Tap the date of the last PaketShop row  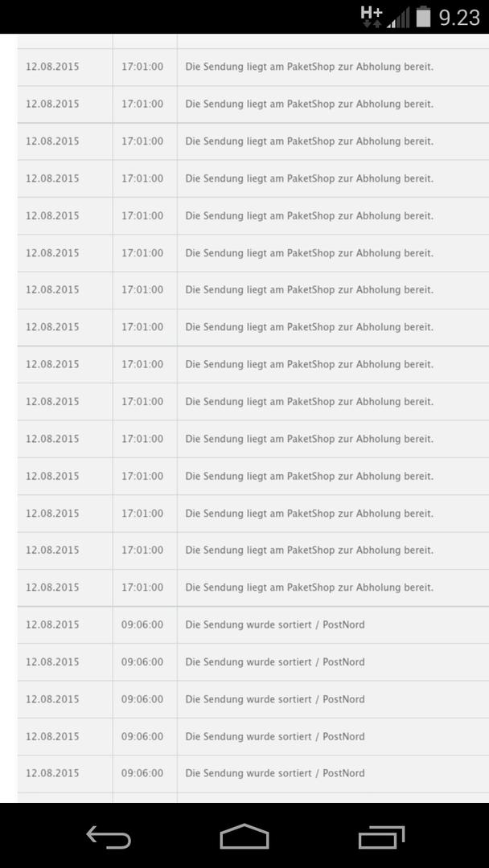(52, 588)
